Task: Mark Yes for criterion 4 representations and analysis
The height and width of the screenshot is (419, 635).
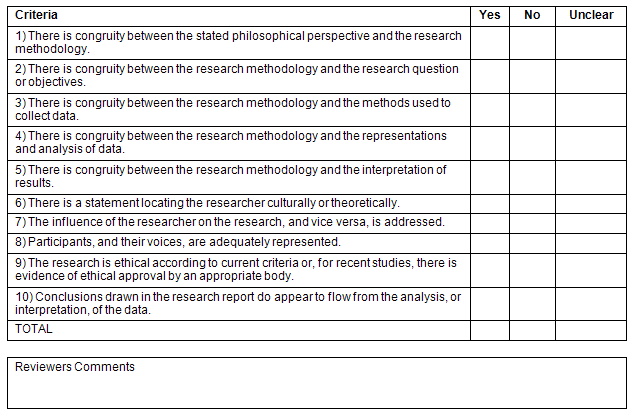Action: (x=490, y=143)
